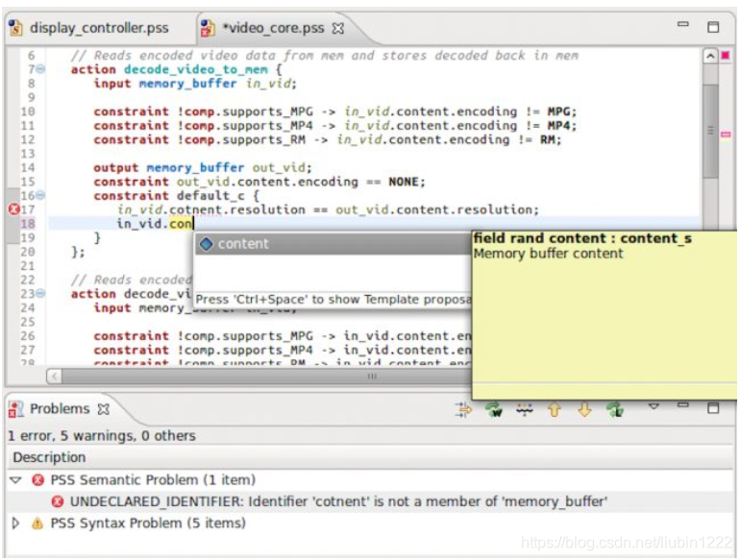Viewport: 741px width, 560px height.
Task: Click 'supports_MP4' on line 11
Action: [267, 126]
